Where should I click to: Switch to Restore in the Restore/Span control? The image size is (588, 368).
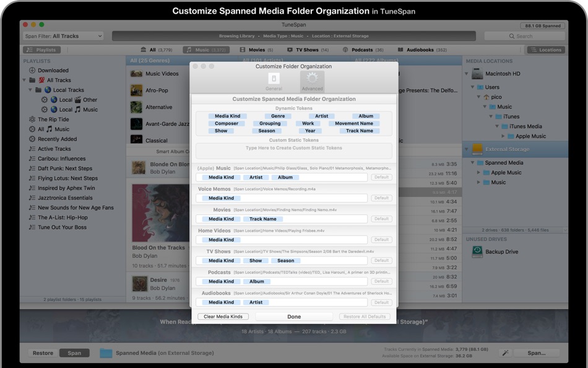pos(43,353)
